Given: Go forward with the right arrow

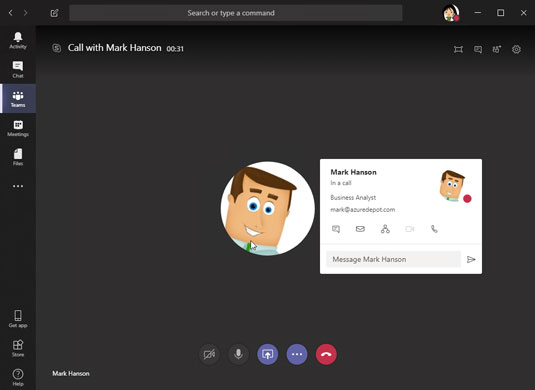Looking at the screenshot, I should [26, 13].
